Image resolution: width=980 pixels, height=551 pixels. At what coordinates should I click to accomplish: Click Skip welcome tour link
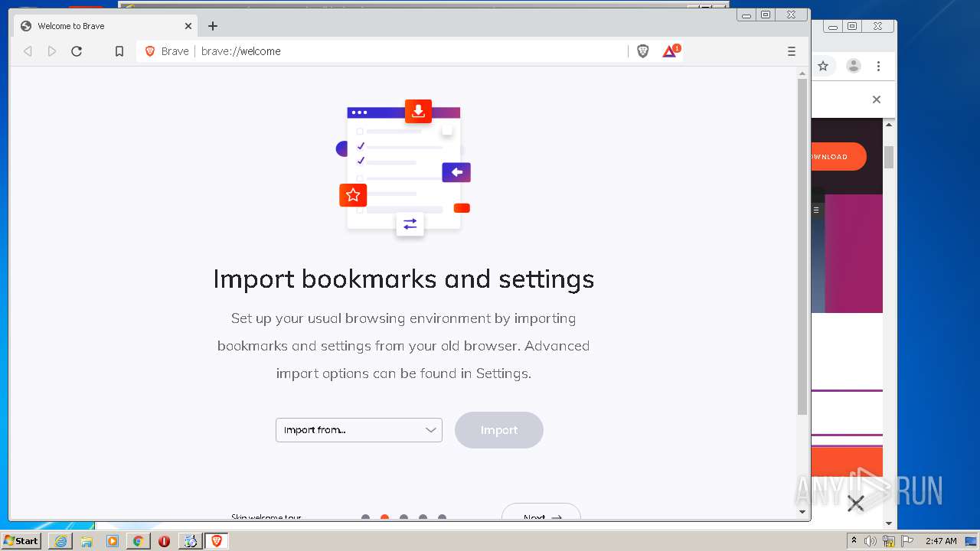(x=266, y=517)
